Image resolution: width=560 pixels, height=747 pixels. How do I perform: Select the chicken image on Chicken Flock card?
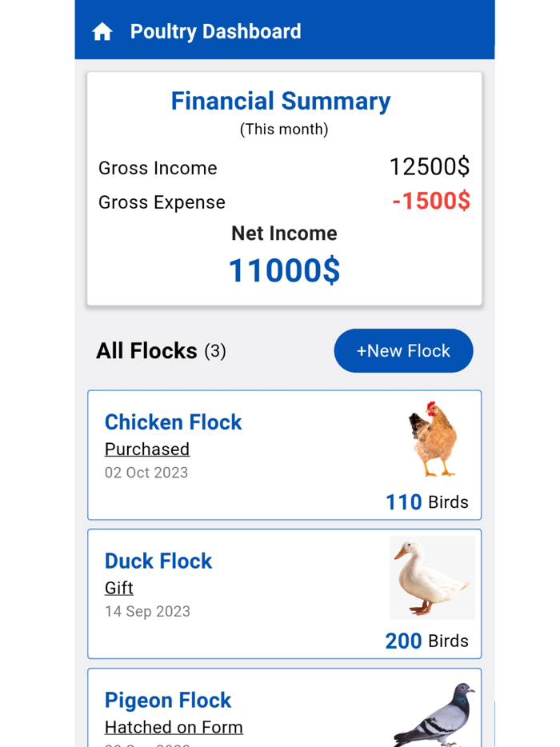pos(432,438)
